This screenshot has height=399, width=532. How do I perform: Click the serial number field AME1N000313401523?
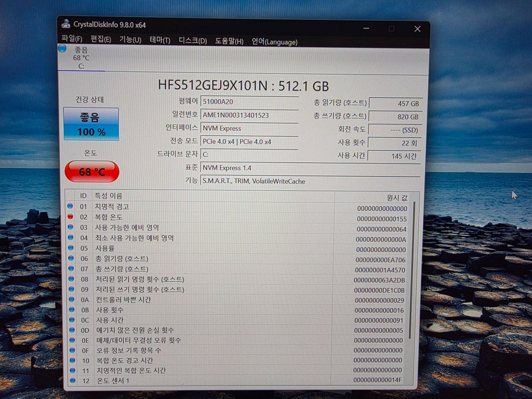[250, 115]
